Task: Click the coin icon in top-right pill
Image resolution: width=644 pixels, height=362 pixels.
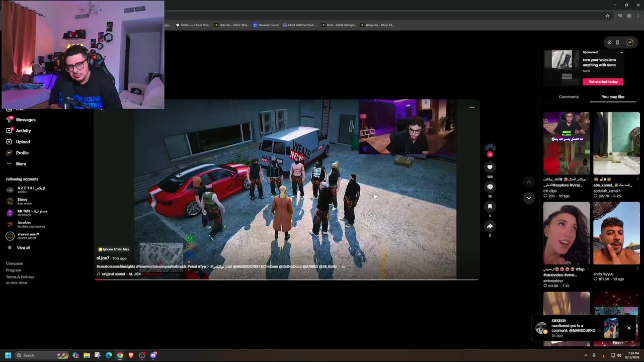Action: tap(609, 42)
